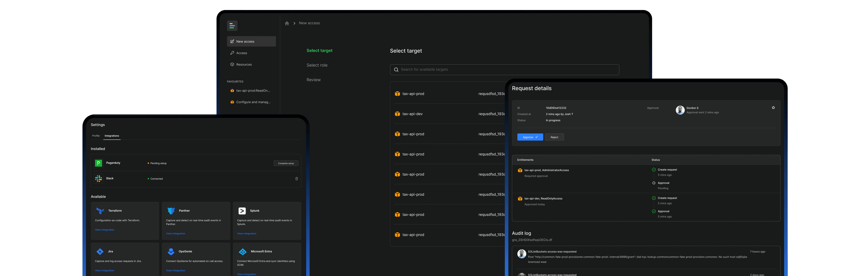Delete the Slack integration via trash icon

[297, 179]
